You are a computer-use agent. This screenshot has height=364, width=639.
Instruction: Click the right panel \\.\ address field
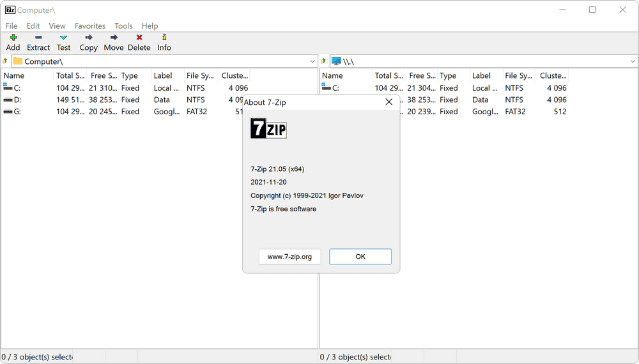(484, 61)
